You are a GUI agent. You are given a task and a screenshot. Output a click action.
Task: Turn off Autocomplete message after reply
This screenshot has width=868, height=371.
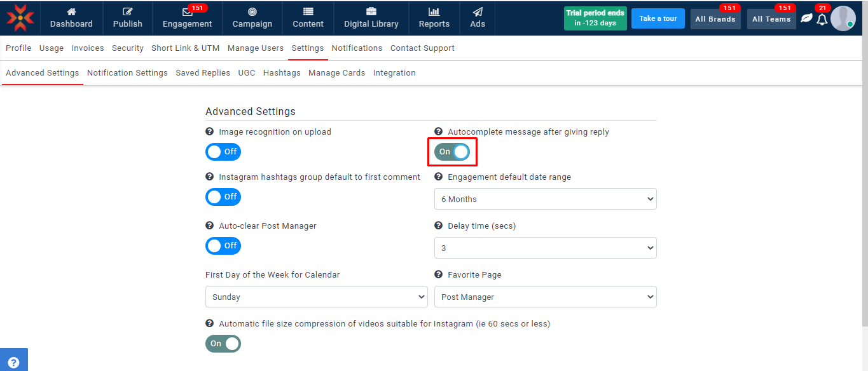click(x=452, y=152)
